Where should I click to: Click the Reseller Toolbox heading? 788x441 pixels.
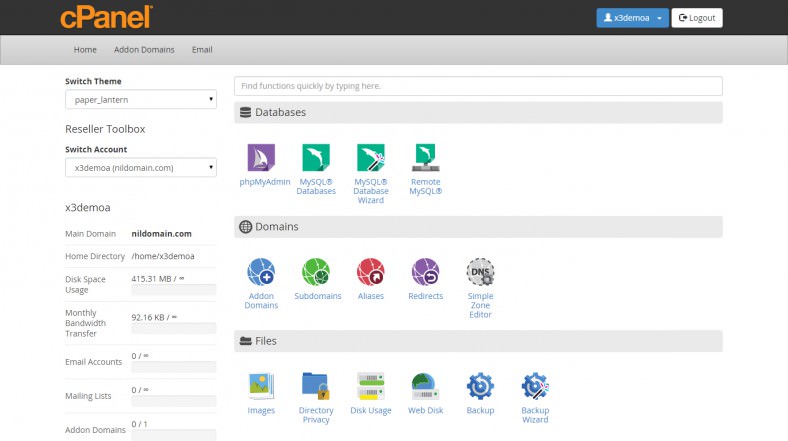coord(105,129)
